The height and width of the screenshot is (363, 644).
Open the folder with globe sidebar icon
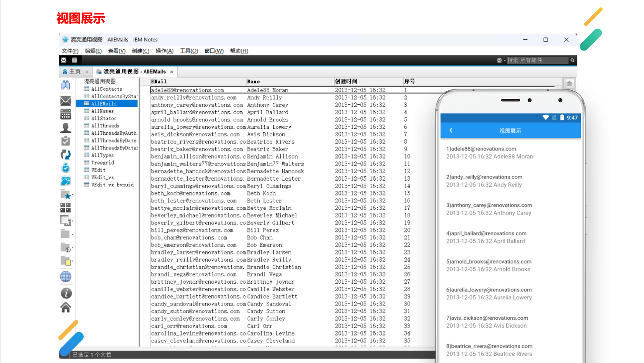65,247
